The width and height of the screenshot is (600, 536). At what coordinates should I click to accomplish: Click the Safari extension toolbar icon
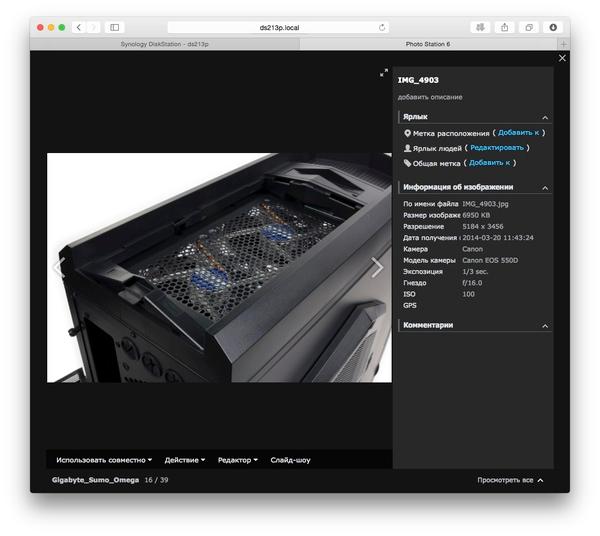click(480, 27)
